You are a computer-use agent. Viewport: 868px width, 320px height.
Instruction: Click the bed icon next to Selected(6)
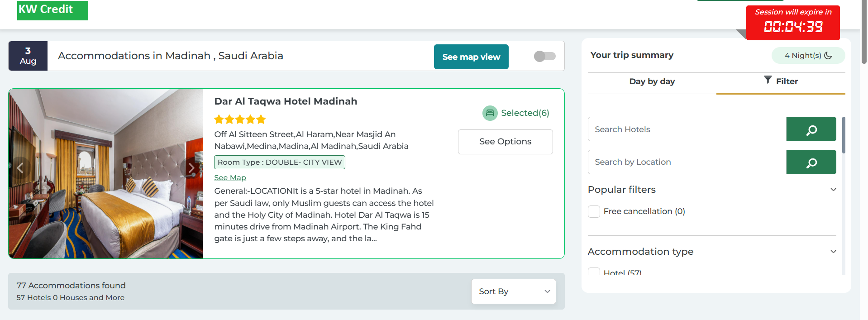490,113
